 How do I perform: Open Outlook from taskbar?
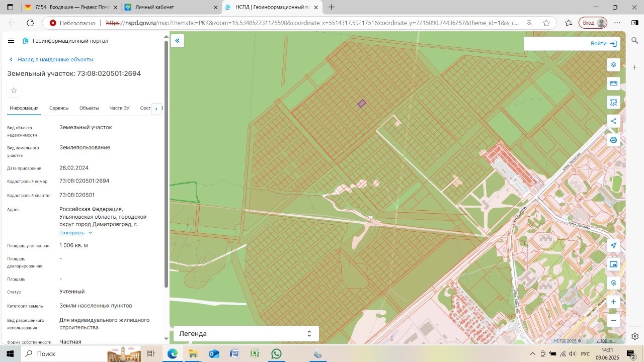tap(214, 354)
